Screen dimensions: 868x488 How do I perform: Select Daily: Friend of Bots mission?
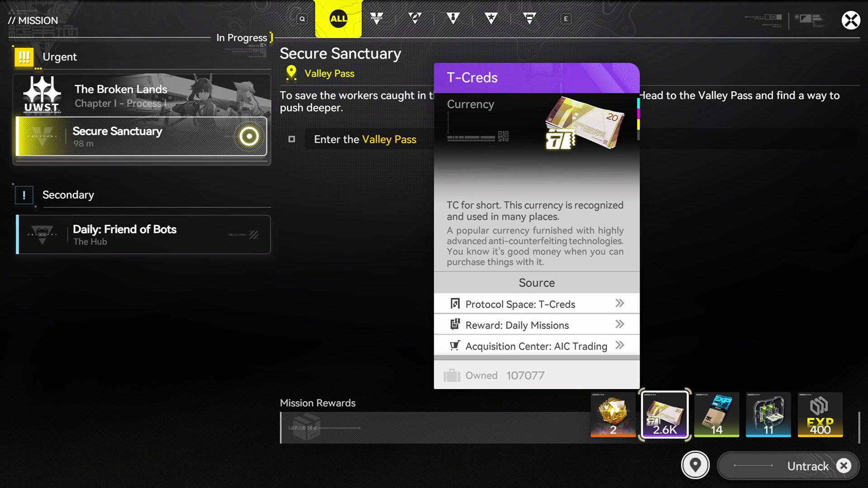point(144,235)
